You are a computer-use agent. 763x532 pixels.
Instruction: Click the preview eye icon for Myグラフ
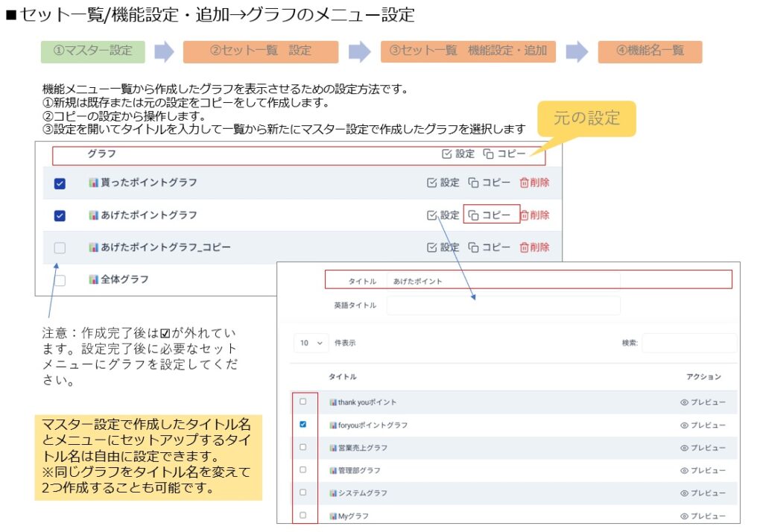coord(684,516)
